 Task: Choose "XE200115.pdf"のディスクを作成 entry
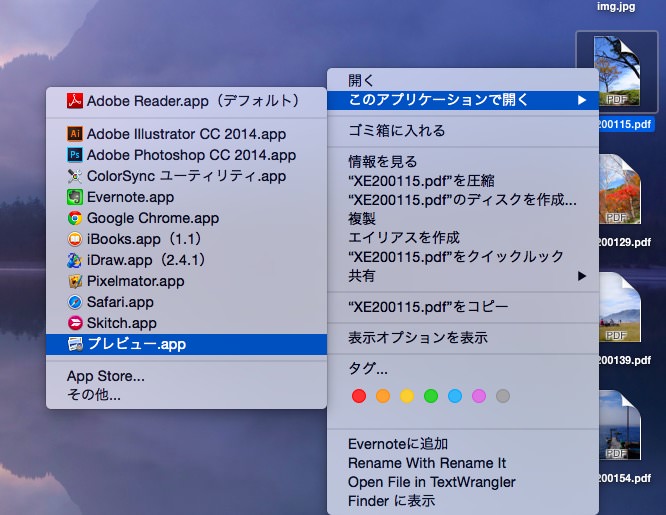click(463, 200)
